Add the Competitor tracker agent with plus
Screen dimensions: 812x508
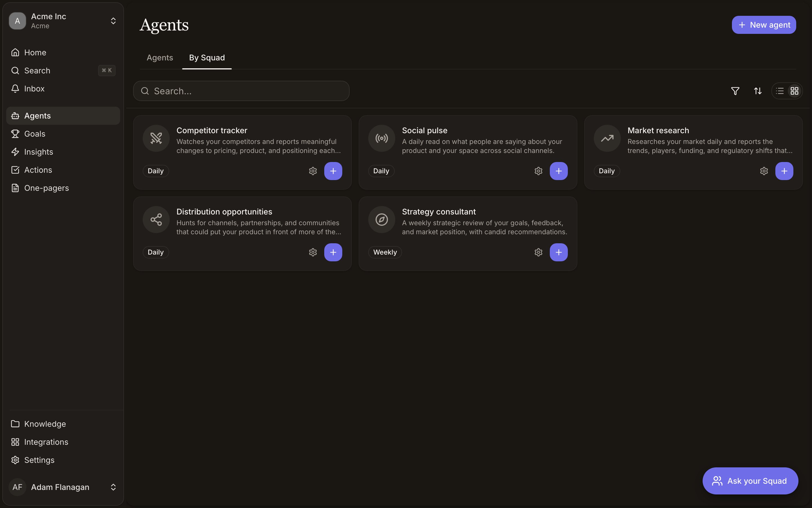[x=333, y=171]
